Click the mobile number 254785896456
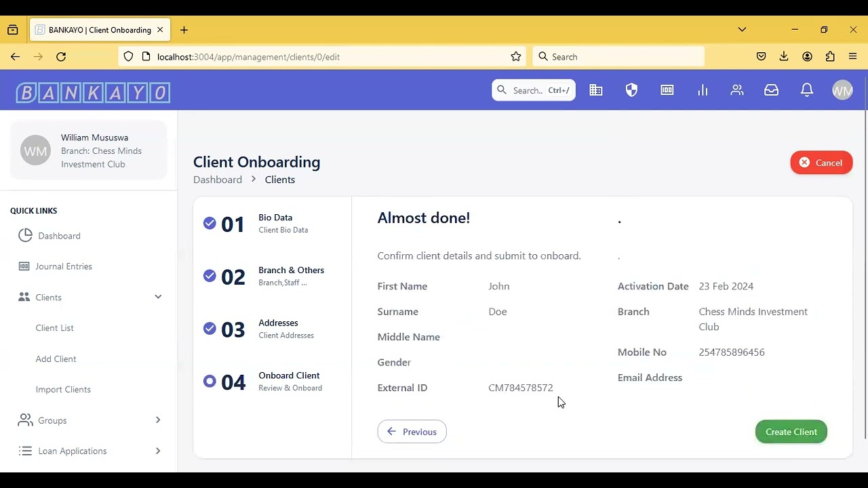The width and height of the screenshot is (868, 488). tap(732, 352)
